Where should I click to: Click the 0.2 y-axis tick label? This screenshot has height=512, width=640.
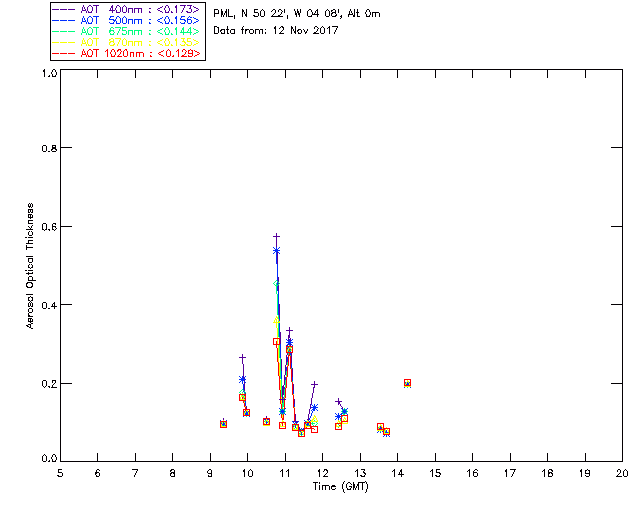tap(49, 384)
